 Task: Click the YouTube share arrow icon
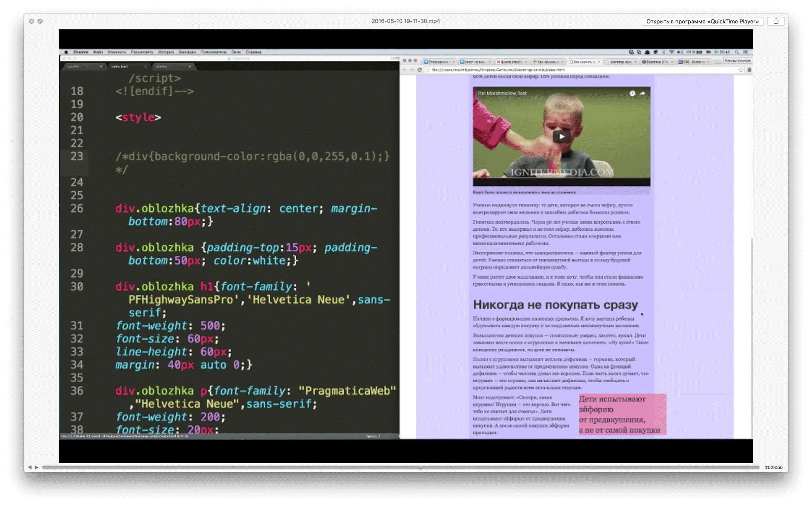click(642, 94)
